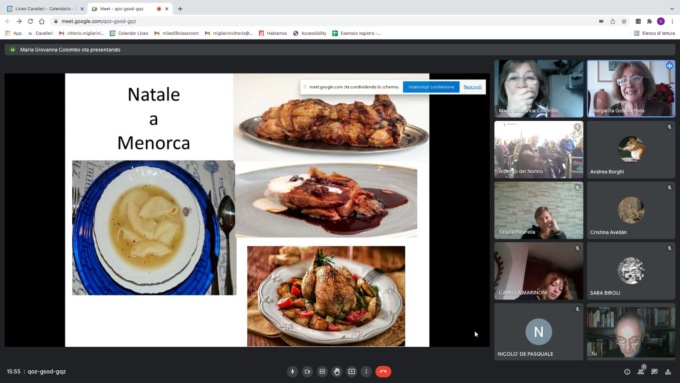Open Chrome's three-dot menu

tap(672, 21)
